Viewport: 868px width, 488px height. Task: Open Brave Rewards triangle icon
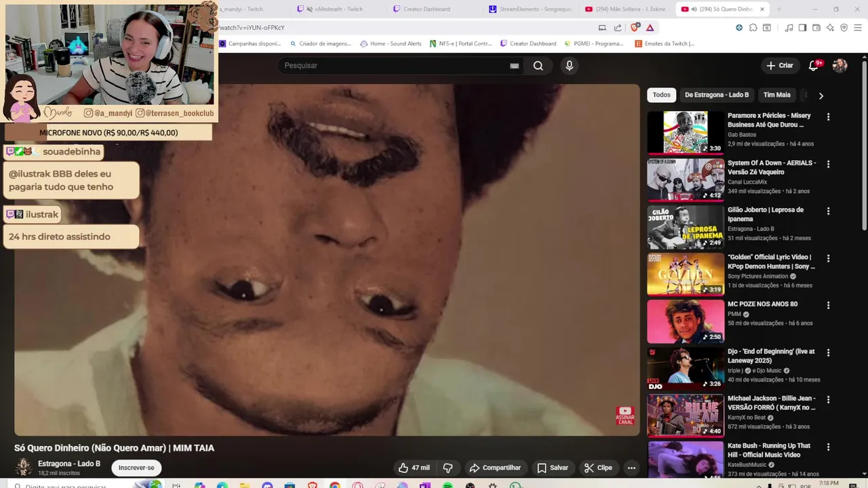coord(650,28)
